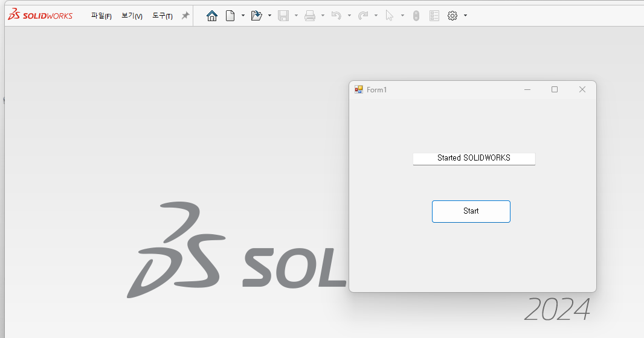Open the File Properties icon

pos(434,16)
